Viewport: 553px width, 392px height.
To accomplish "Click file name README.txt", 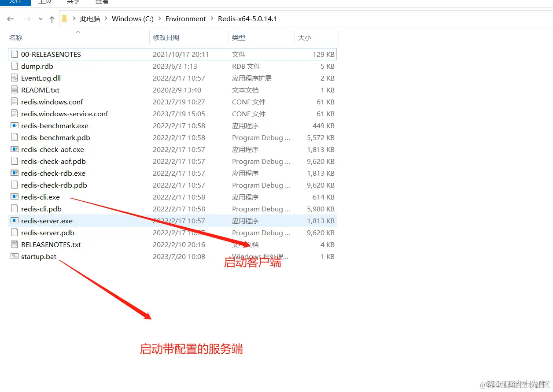I will coord(40,90).
